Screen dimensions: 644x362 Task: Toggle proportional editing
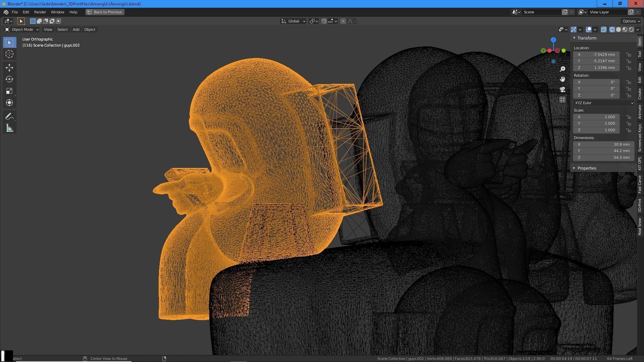tap(343, 21)
